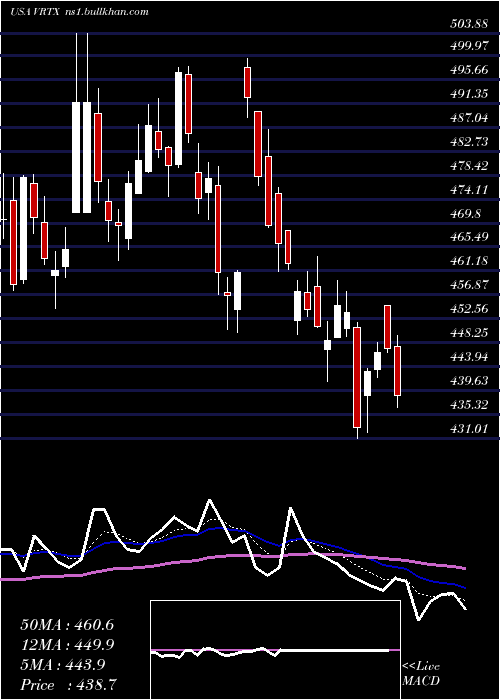Click the 503.88 price axis label
Viewport: 500px width, 700px height.
pyautogui.click(x=468, y=24)
